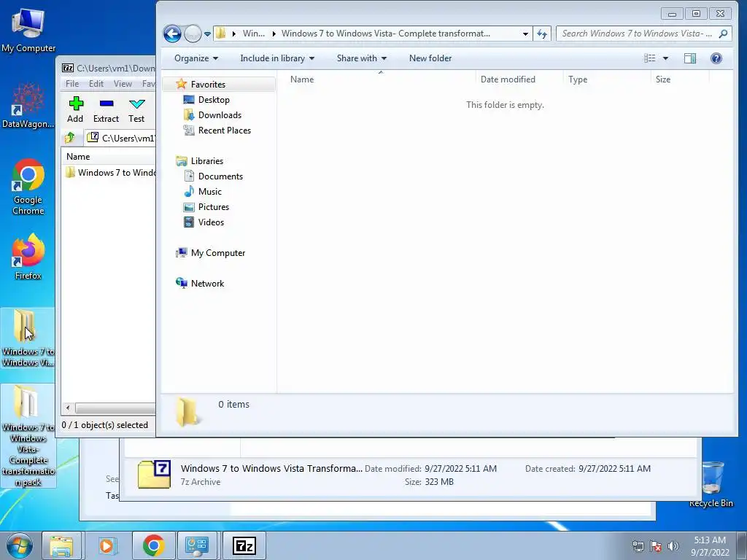Screen dimensions: 747x560
Task: Click the Action Center flag icon
Action: pyautogui.click(x=656, y=546)
